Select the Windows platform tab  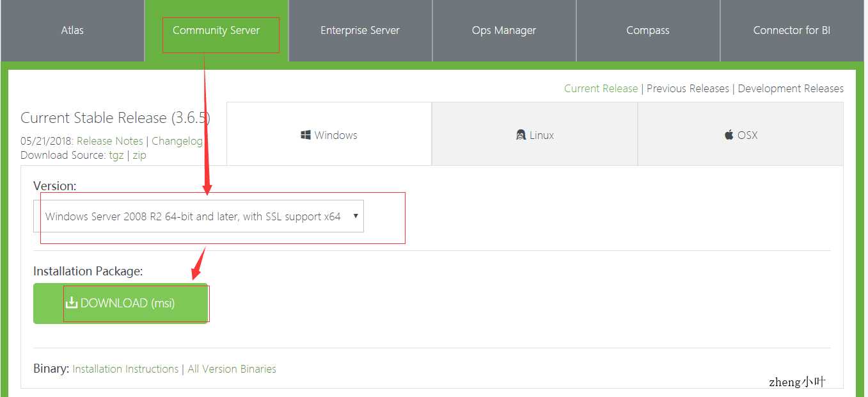pyautogui.click(x=329, y=134)
